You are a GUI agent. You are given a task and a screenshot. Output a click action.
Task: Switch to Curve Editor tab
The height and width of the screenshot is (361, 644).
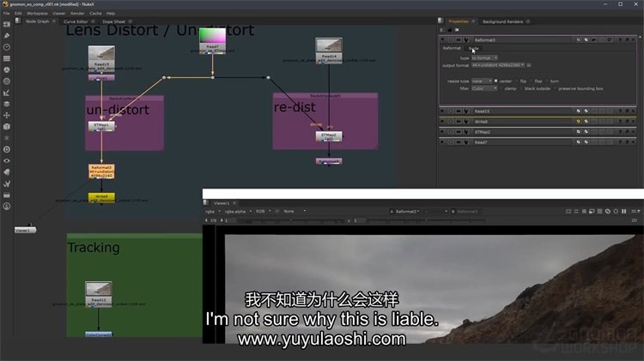click(76, 21)
